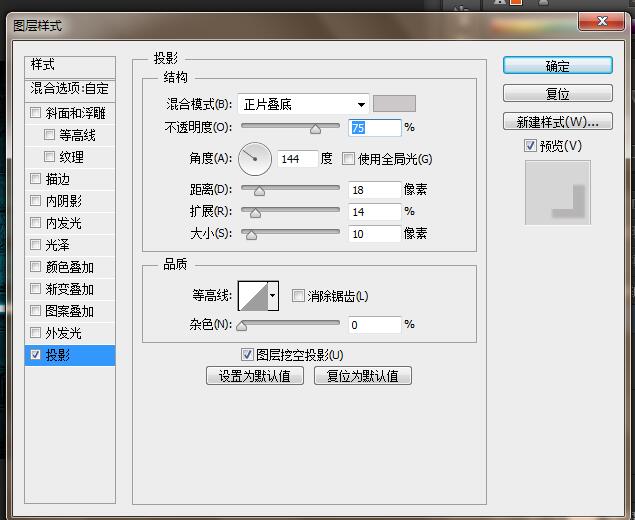Select 混合选项:自定 entry
Image resolution: width=635 pixels, height=520 pixels.
(x=70, y=89)
